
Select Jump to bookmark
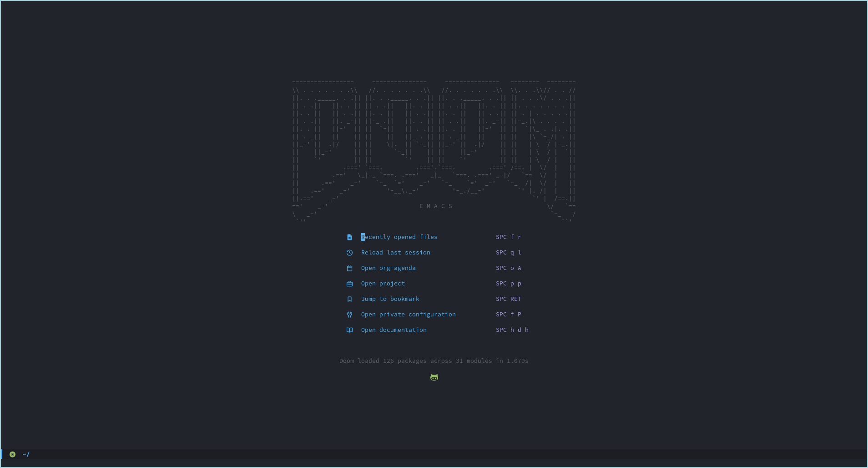click(x=390, y=299)
